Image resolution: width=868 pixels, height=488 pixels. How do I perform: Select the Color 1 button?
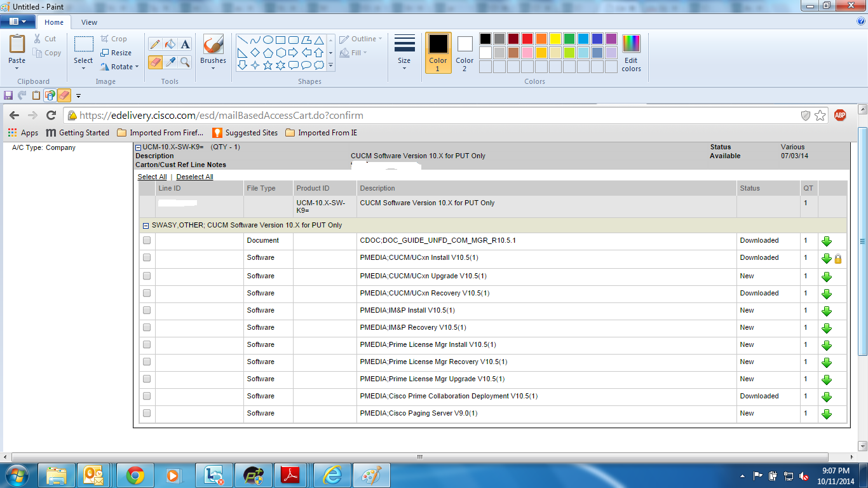(x=438, y=53)
